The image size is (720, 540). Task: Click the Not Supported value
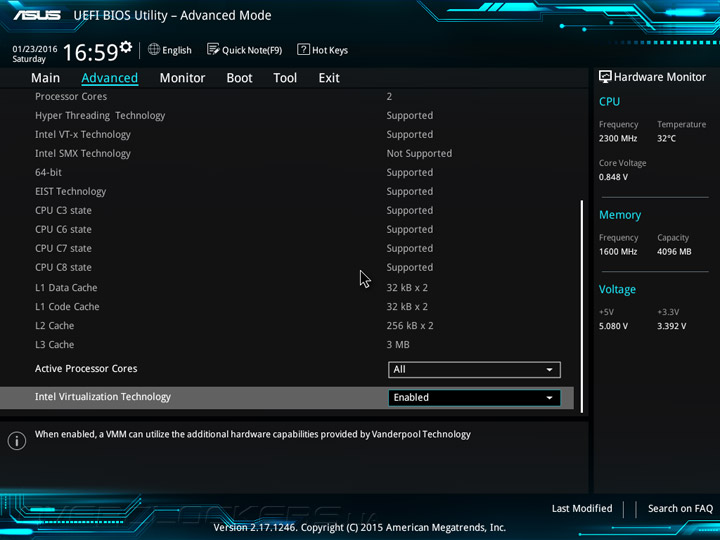click(x=419, y=153)
